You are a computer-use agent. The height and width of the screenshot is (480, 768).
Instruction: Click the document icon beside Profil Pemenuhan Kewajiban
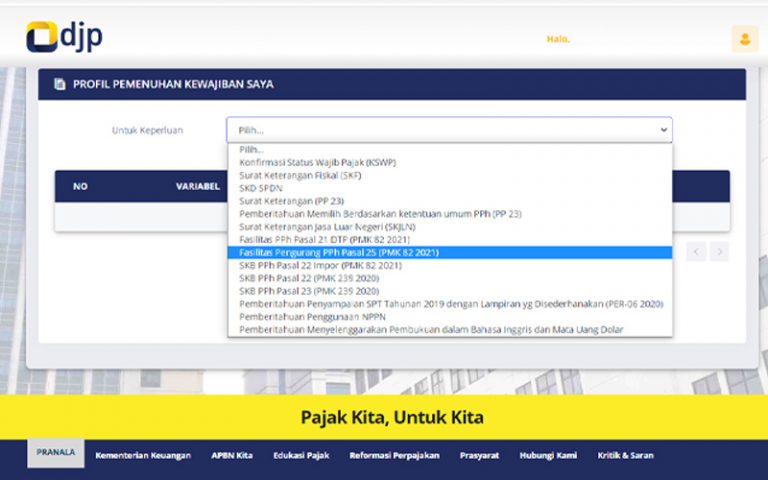tap(60, 84)
